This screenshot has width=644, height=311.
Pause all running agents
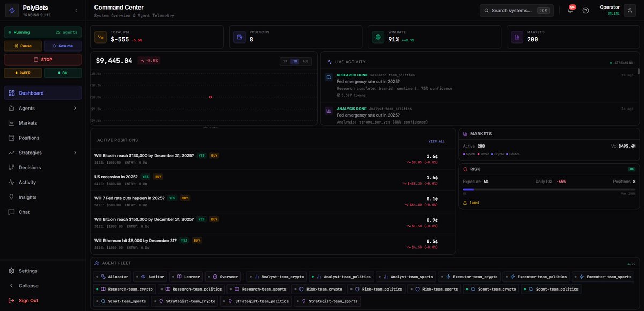click(x=23, y=46)
